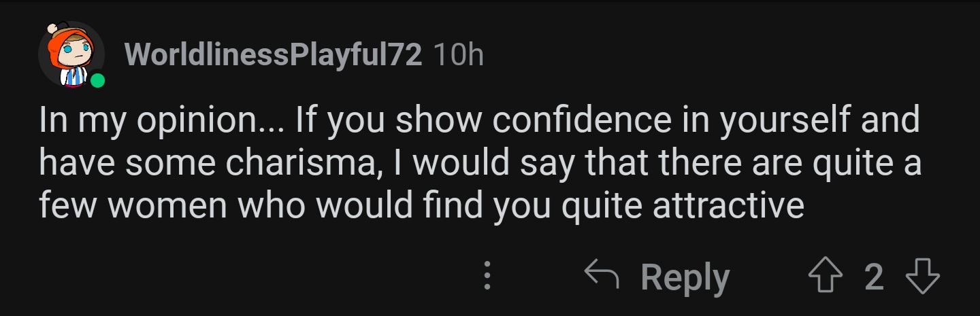Click the green online status dot
This screenshot has width=980, height=316.
[97, 82]
